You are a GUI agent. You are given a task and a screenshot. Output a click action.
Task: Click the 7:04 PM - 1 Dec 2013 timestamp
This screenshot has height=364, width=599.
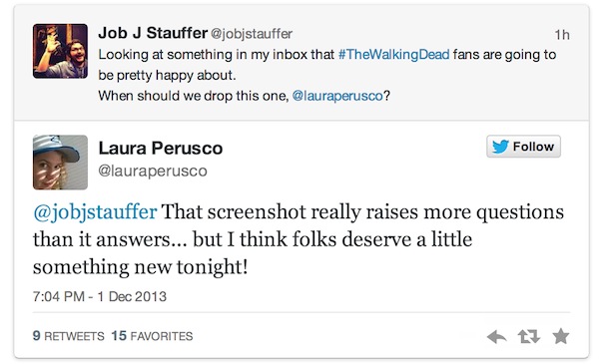[x=100, y=296]
